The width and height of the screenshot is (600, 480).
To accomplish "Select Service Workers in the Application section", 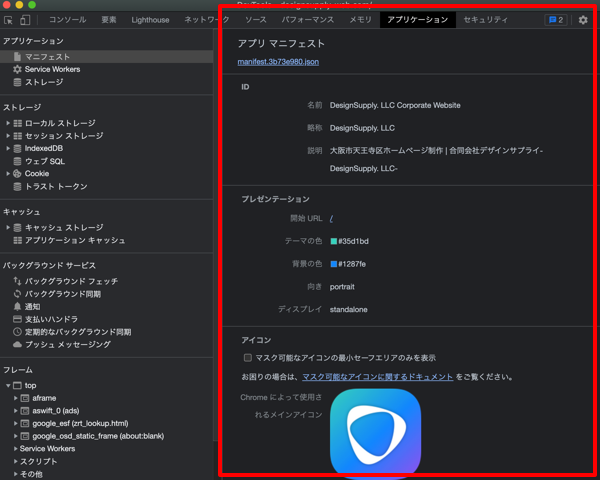I will [52, 69].
